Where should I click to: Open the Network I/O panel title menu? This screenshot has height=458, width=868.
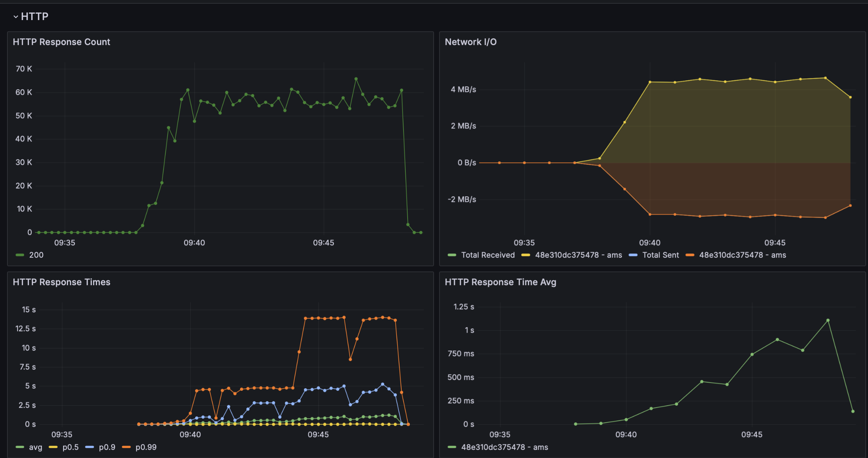coord(470,42)
